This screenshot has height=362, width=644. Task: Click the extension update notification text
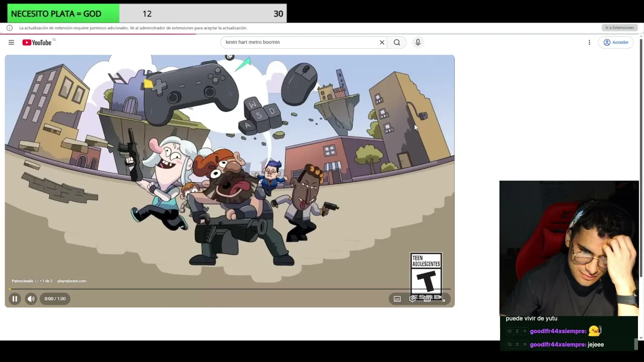tap(133, 28)
